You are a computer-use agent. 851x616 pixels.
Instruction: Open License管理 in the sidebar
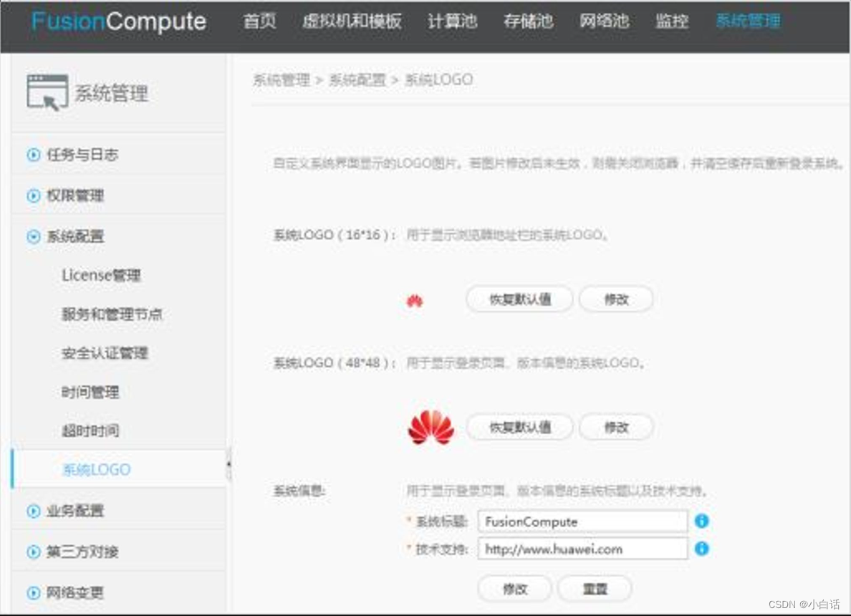coord(102,275)
